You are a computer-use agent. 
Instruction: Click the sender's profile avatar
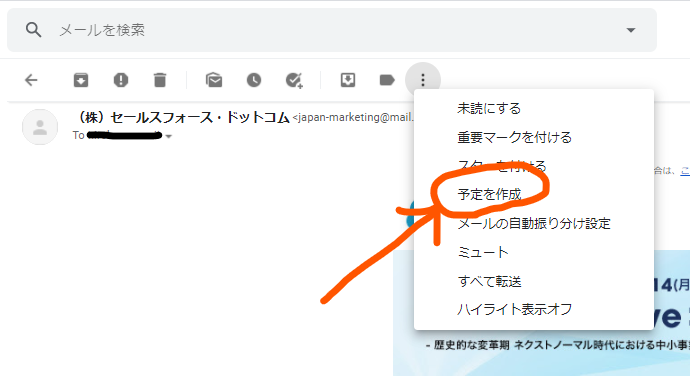[40, 127]
